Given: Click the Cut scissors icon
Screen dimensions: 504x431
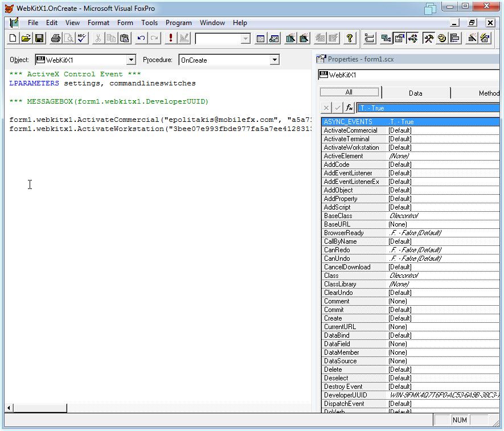Looking at the screenshot, I should coord(98,38).
